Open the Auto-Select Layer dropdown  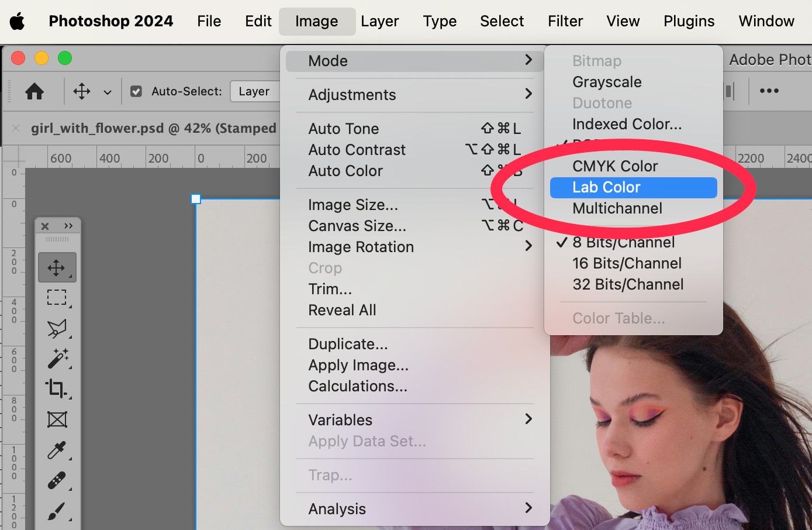tap(255, 91)
